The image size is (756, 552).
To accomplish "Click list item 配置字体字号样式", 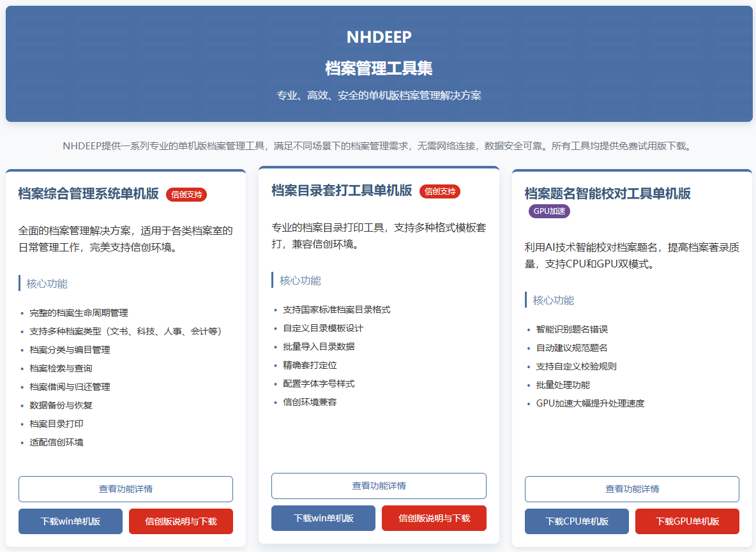I will point(319,384).
